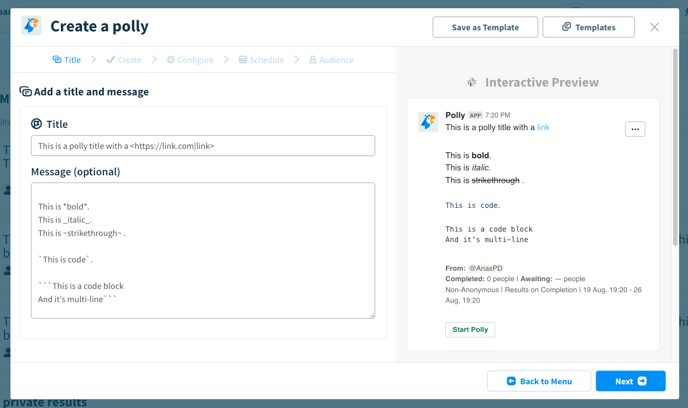Viewport: 688px width, 408px height.
Task: Focus the polly Title input field
Action: pyautogui.click(x=203, y=146)
